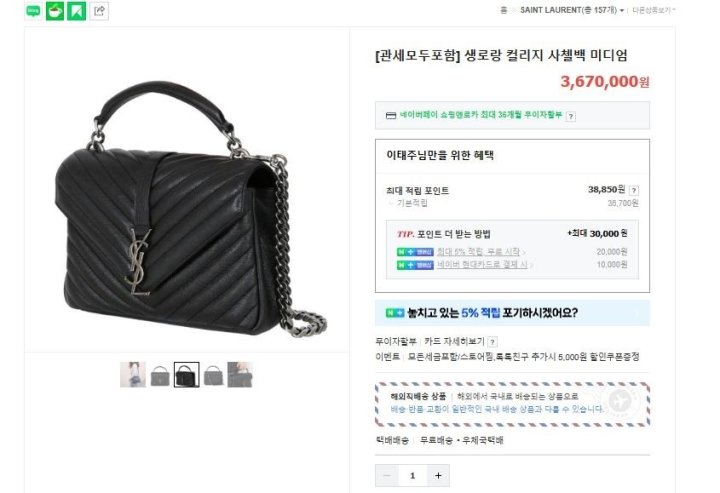The height and width of the screenshot is (493, 720).
Task: Click the Naver cafe cup icon
Action: point(55,11)
